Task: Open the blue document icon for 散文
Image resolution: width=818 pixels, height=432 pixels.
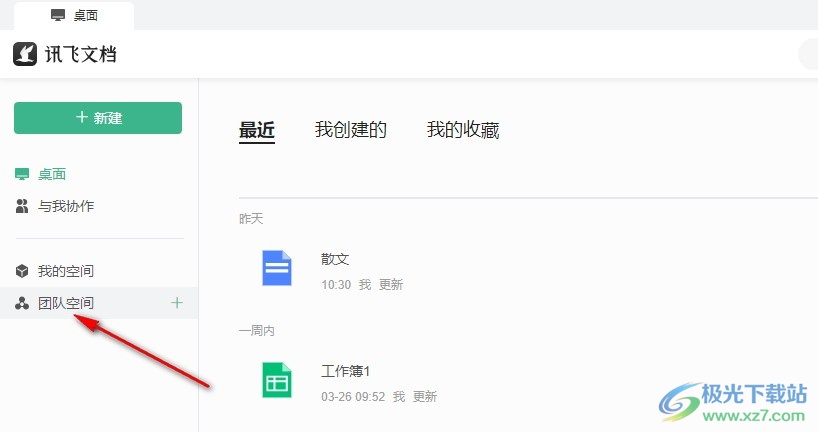Action: point(276,268)
